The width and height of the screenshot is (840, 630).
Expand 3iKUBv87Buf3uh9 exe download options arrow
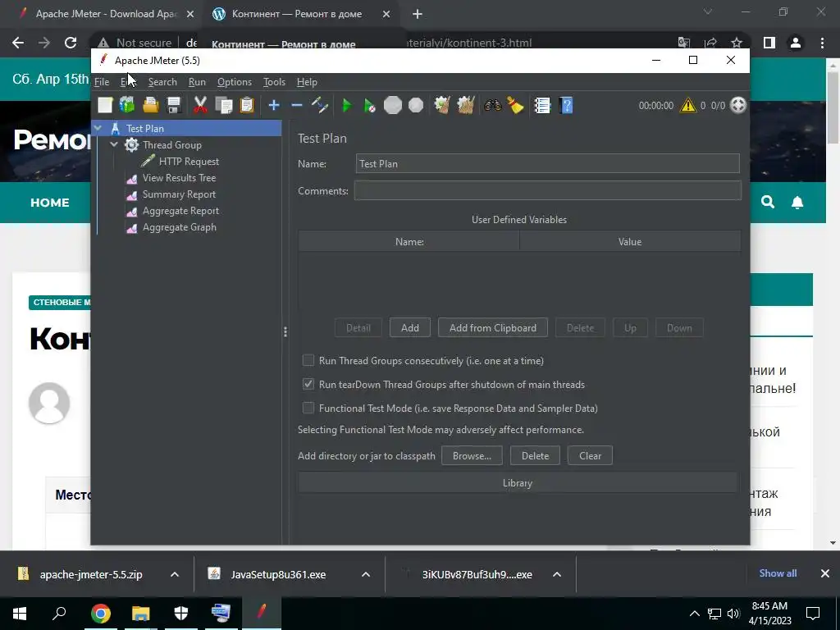(557, 574)
